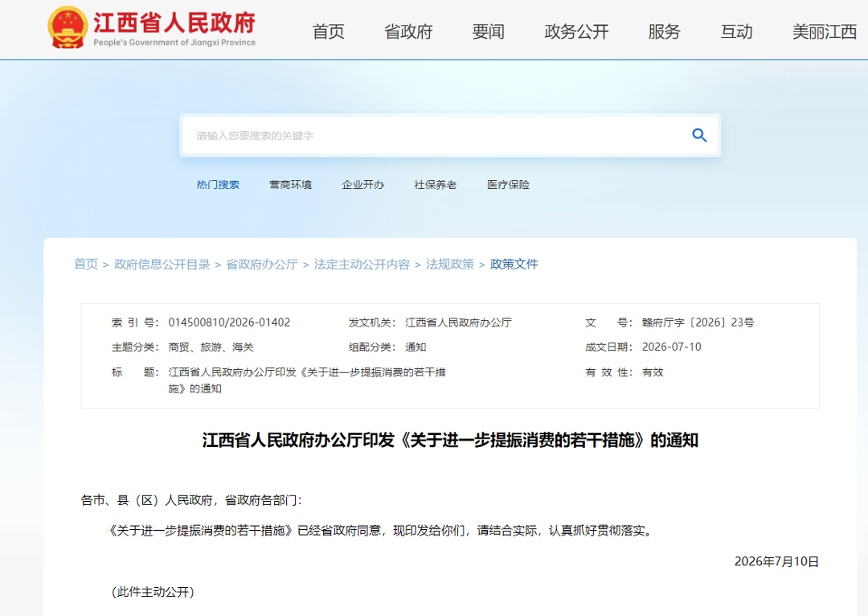
Task: Select document number 赣府厅字〔2026〕23号
Action: (698, 322)
